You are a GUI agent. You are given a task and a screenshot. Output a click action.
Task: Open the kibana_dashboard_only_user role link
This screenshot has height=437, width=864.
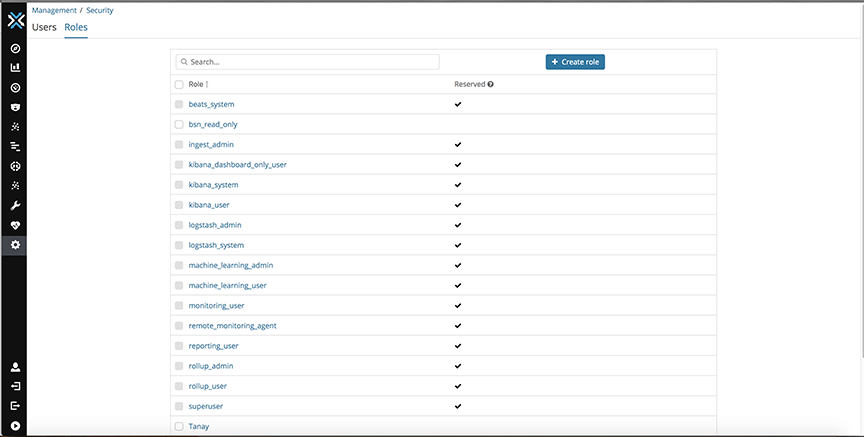[x=237, y=165]
